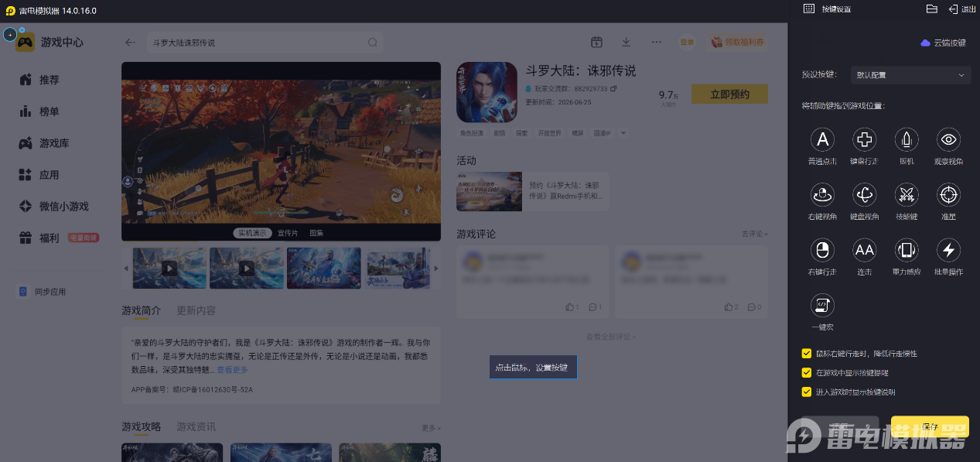Open the calendar reservation icon
Screen dimensions: 980x462
(596, 43)
